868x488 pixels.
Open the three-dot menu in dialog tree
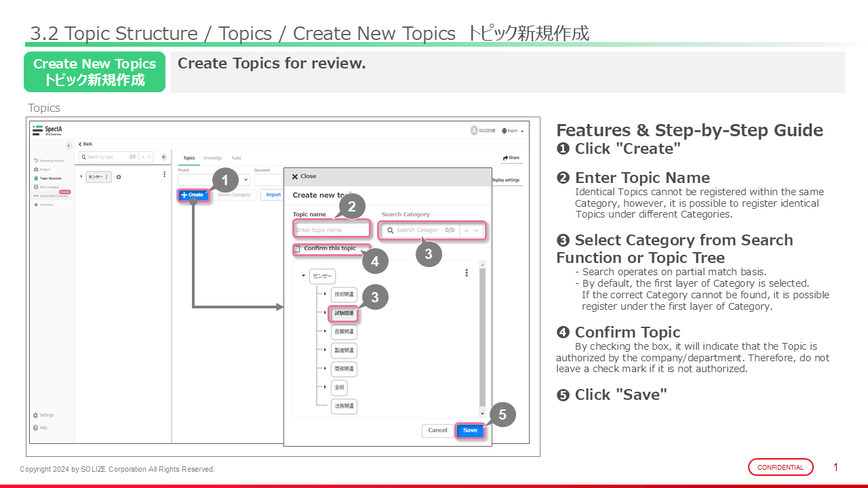(x=467, y=273)
